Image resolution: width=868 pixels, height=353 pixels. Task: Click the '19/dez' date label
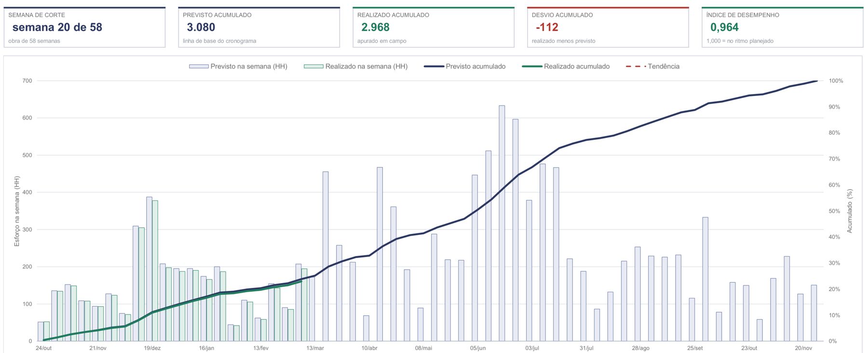(x=152, y=348)
